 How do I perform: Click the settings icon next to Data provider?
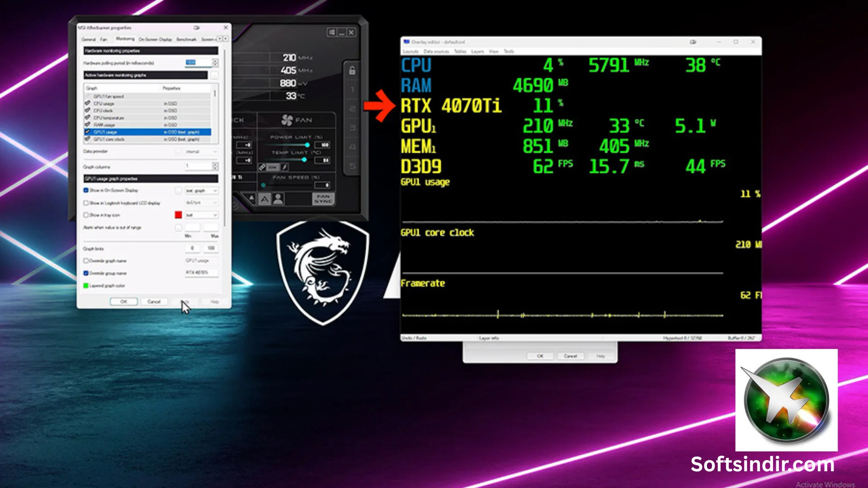(179, 151)
